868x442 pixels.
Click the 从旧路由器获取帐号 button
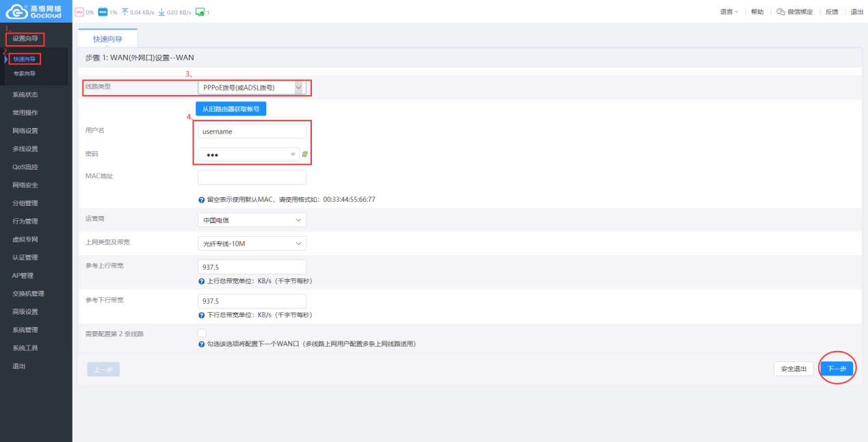231,109
